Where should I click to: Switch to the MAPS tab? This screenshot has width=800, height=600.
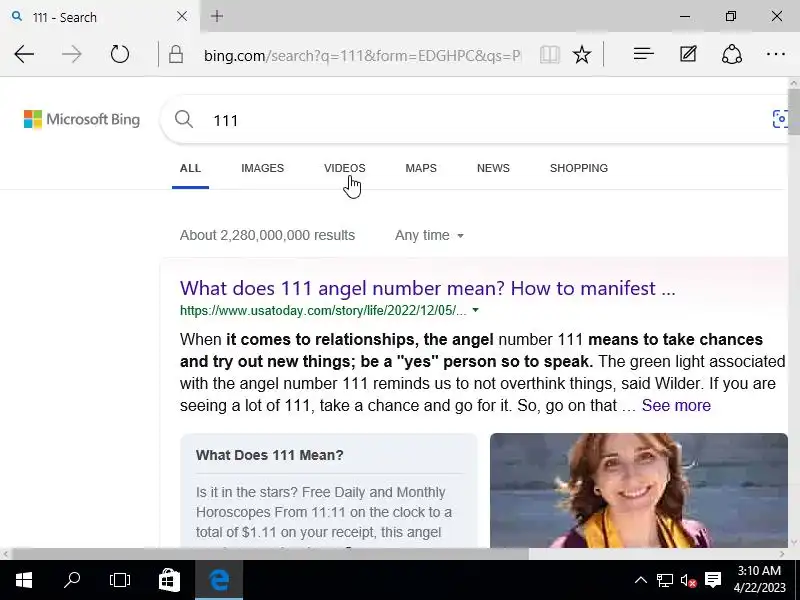(421, 168)
